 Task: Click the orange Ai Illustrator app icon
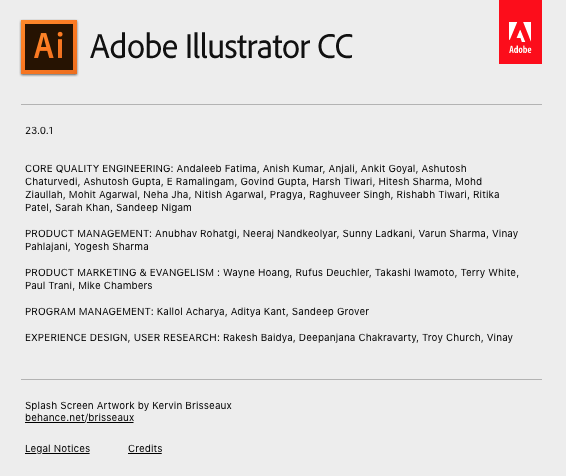[49, 47]
